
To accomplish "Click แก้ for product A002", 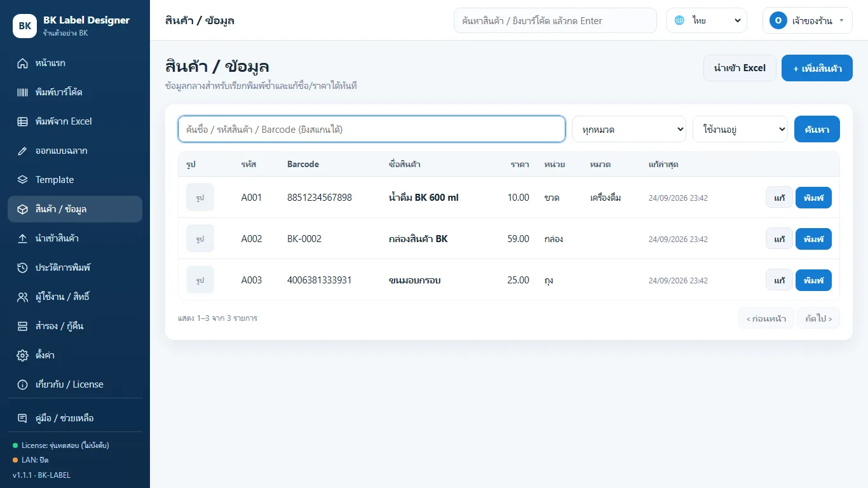I will point(779,239).
